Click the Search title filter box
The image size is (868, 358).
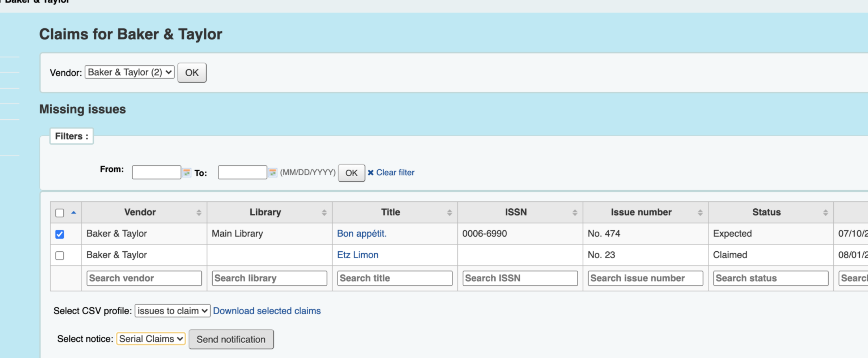pyautogui.click(x=395, y=278)
